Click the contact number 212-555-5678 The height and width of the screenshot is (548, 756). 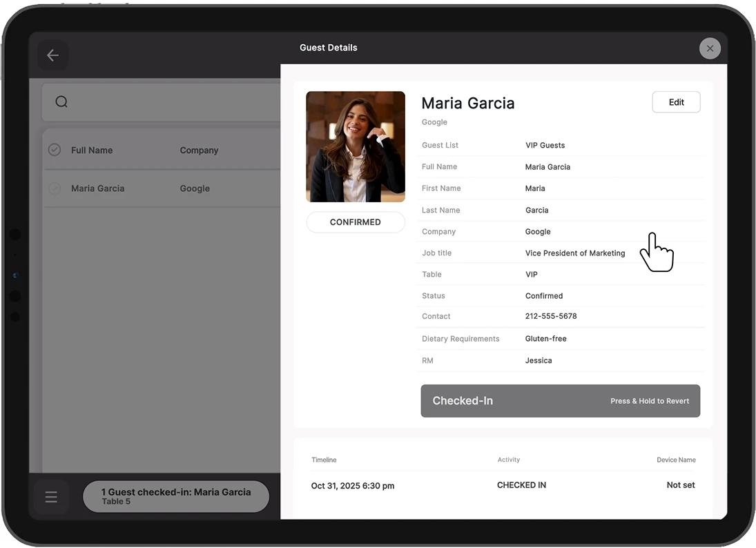[550, 316]
